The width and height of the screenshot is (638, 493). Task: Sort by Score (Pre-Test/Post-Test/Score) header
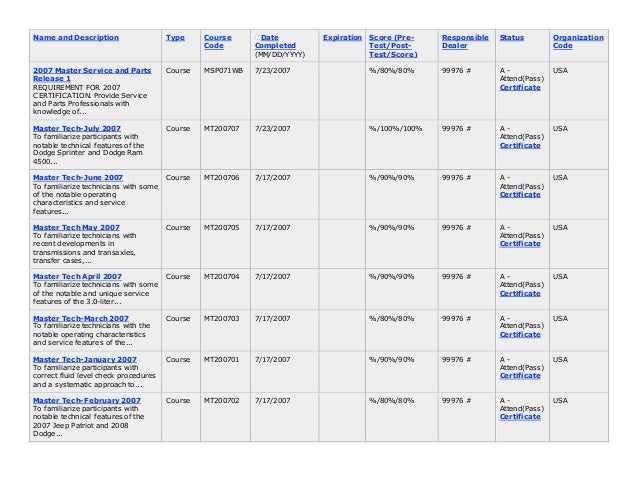click(x=393, y=46)
